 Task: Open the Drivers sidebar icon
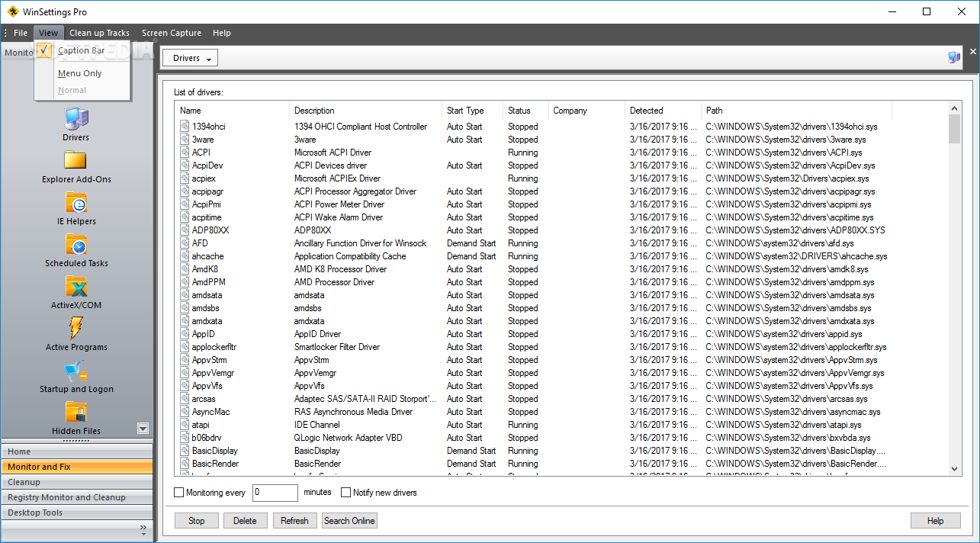(x=76, y=119)
